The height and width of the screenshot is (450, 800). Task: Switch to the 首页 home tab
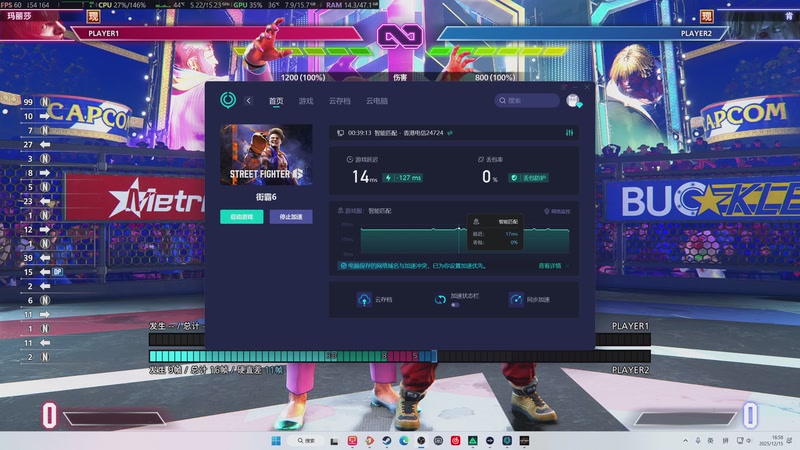click(276, 101)
